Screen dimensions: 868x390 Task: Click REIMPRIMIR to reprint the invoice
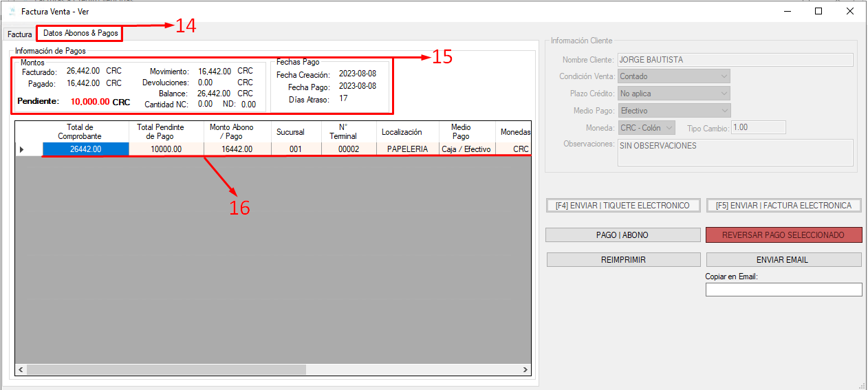(623, 260)
